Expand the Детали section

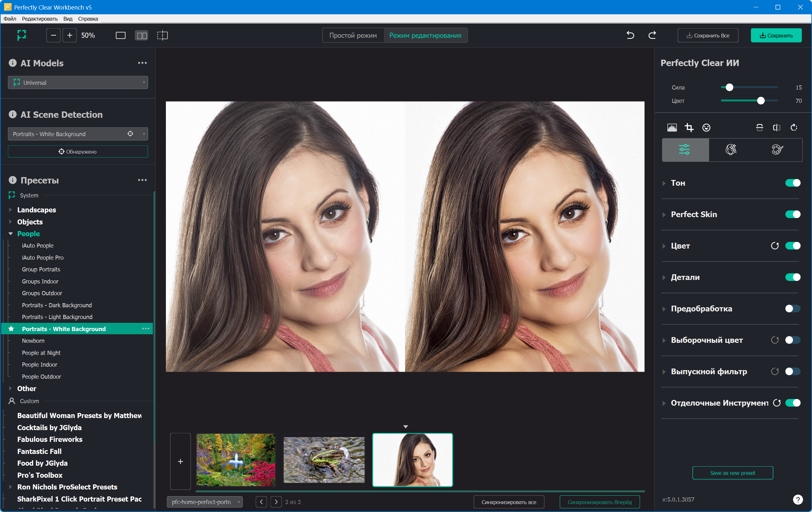coord(664,277)
